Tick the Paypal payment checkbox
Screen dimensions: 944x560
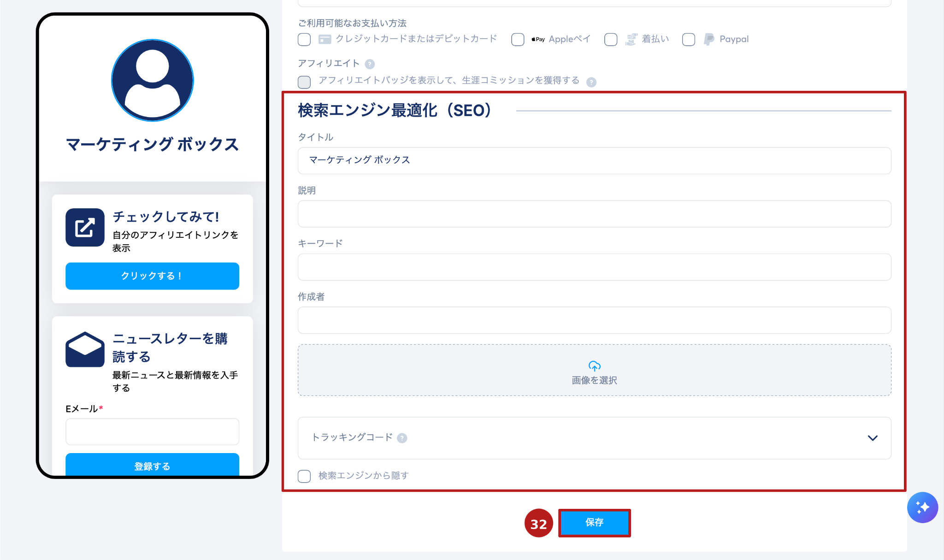(689, 40)
